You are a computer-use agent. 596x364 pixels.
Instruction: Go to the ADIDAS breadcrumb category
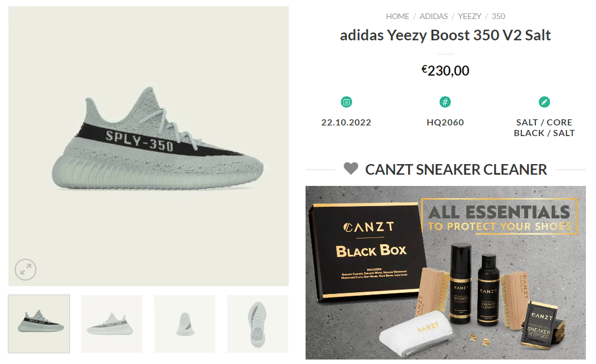[434, 16]
